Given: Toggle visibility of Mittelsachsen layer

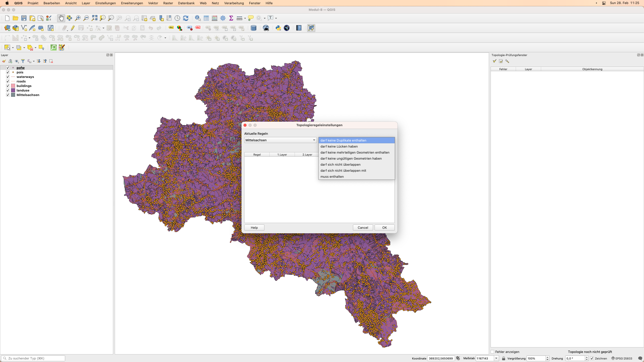Looking at the screenshot, I should pos(8,95).
